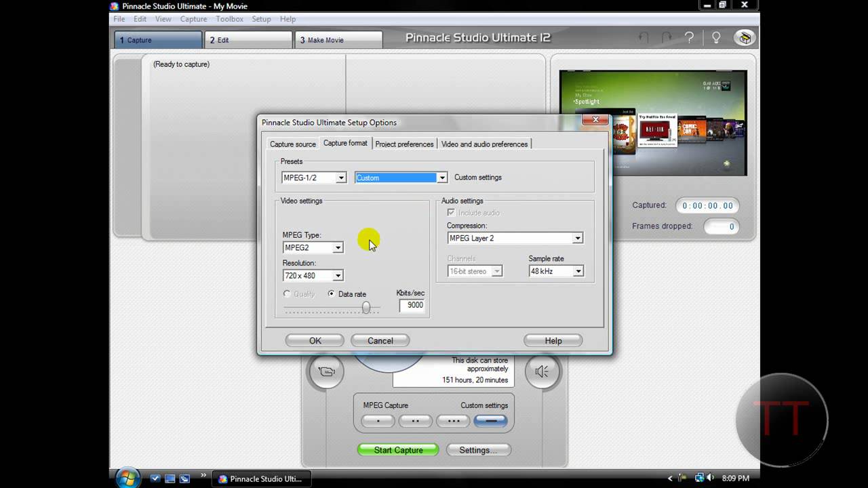Open the Setup menu
This screenshot has width=868, height=488.
point(261,19)
